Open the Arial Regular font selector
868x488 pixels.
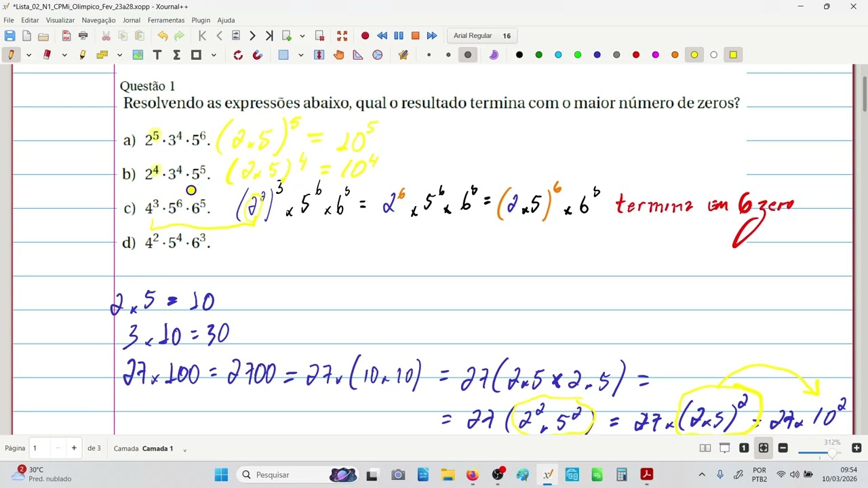pos(482,36)
